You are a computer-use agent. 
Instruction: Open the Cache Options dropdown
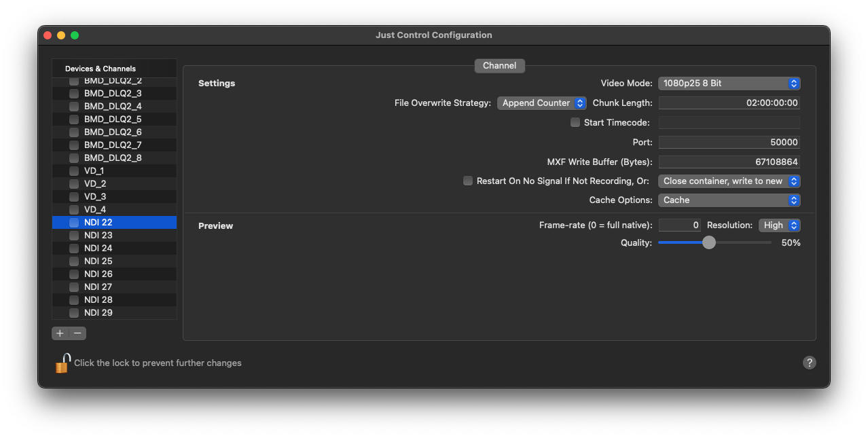pos(729,200)
